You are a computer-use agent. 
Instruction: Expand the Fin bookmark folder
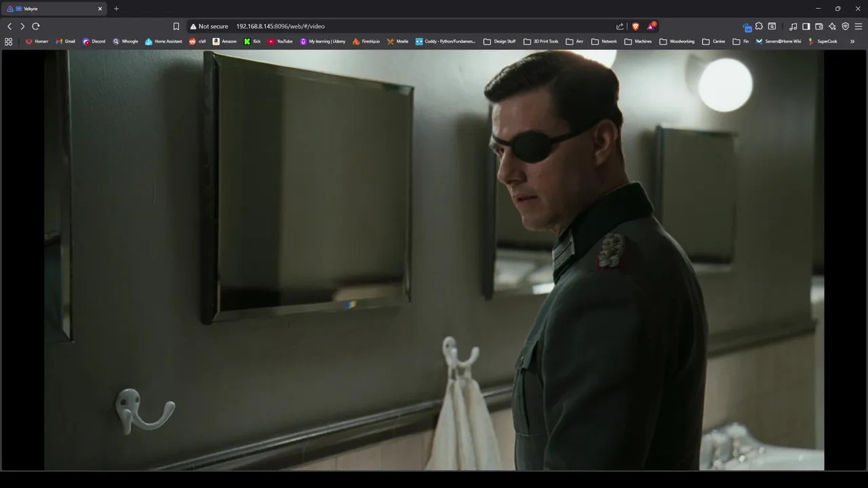click(x=741, y=41)
